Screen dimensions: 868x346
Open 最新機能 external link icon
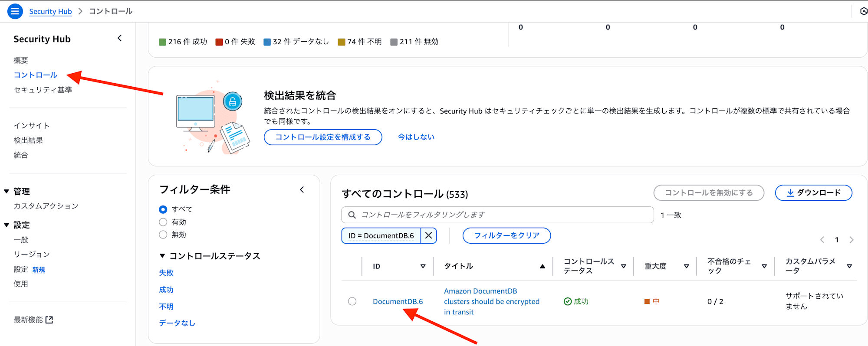click(49, 320)
